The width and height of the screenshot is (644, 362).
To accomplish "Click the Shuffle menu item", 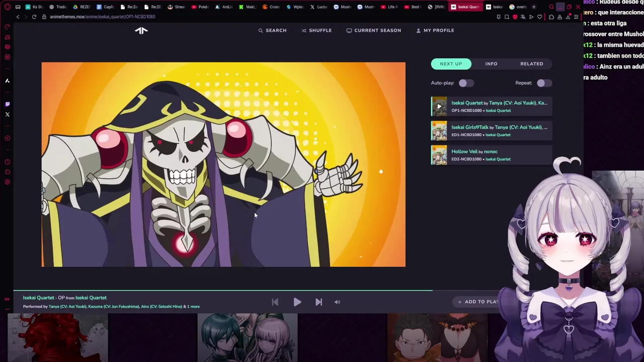I will click(x=316, y=30).
